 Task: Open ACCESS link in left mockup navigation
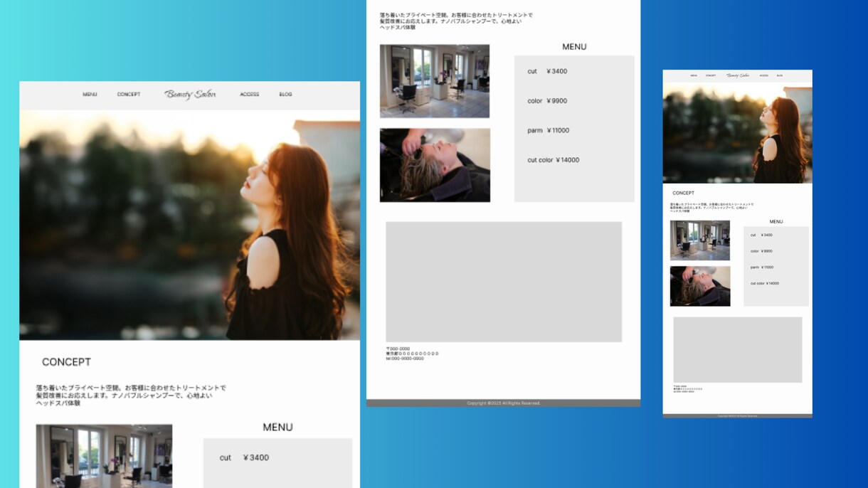250,95
